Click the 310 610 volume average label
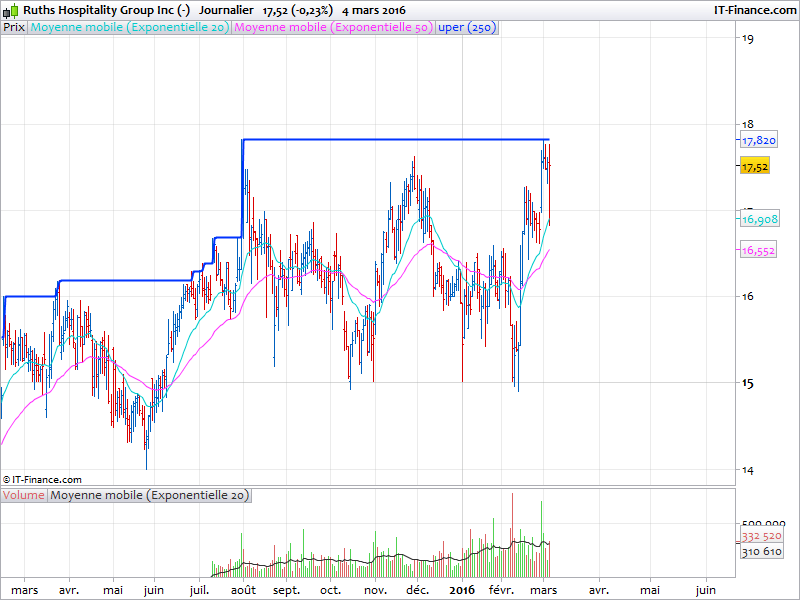The width and height of the screenshot is (800, 600). pos(761,552)
